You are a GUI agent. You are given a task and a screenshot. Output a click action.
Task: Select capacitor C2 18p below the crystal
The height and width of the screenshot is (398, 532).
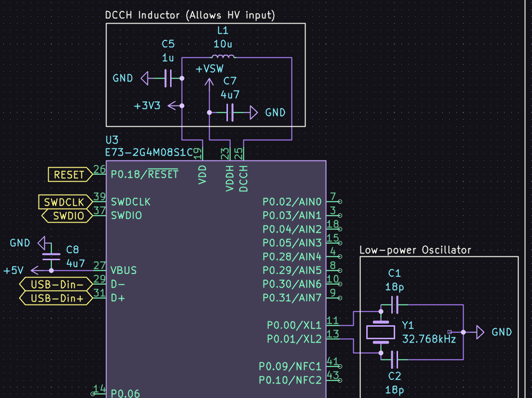(394, 360)
